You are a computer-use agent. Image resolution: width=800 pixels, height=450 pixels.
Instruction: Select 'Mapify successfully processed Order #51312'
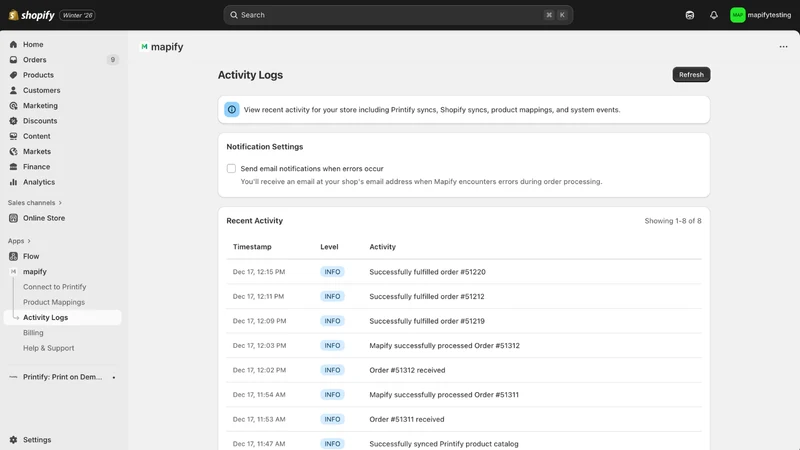(444, 345)
